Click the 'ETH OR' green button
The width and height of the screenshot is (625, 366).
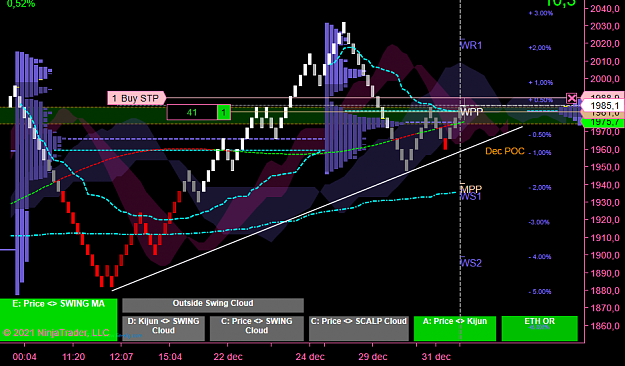tap(539, 328)
